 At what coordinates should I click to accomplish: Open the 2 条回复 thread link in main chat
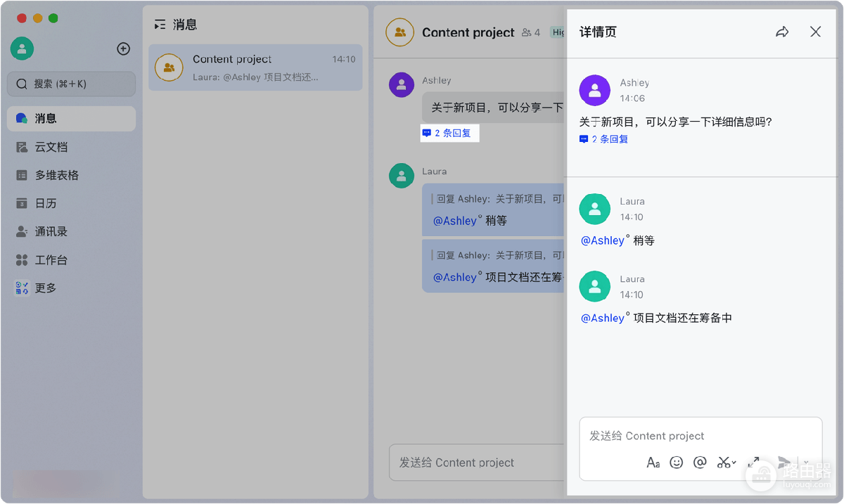pos(447,133)
